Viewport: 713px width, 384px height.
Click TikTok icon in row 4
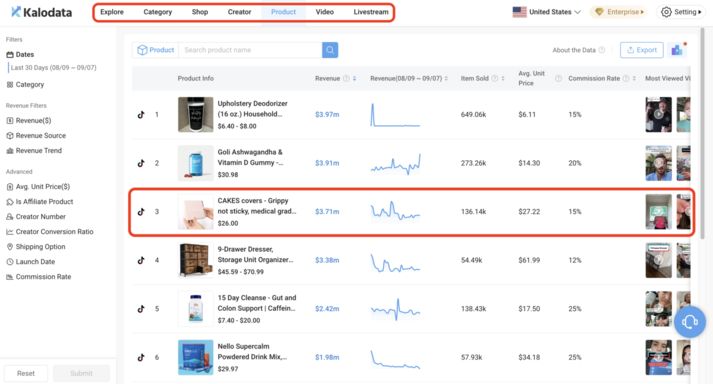click(141, 260)
